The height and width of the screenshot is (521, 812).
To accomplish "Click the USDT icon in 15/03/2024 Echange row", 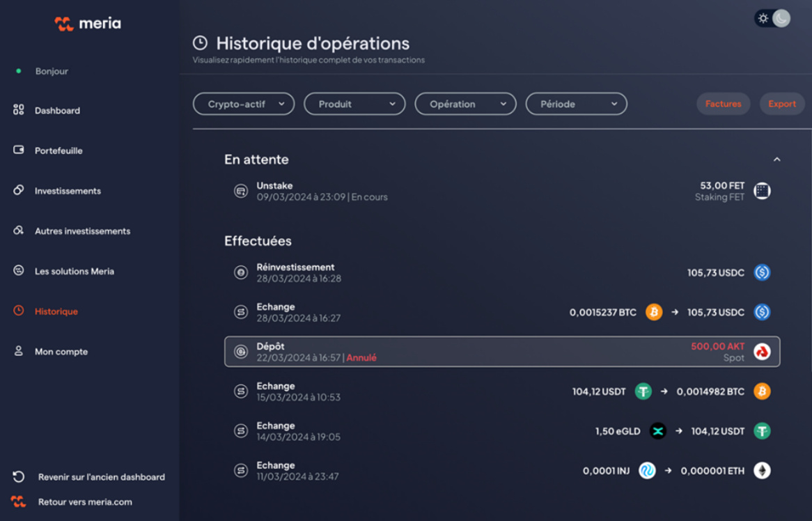I will click(643, 391).
